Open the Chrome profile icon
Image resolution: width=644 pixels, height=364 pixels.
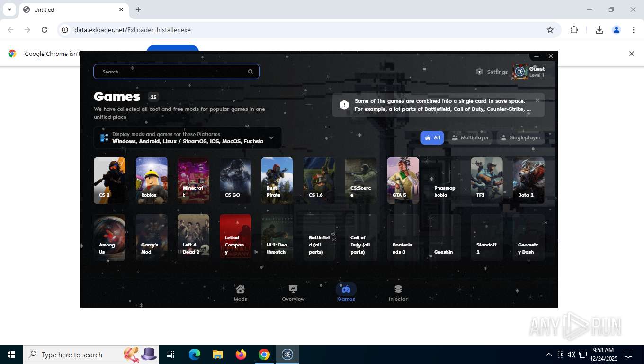pos(617,30)
